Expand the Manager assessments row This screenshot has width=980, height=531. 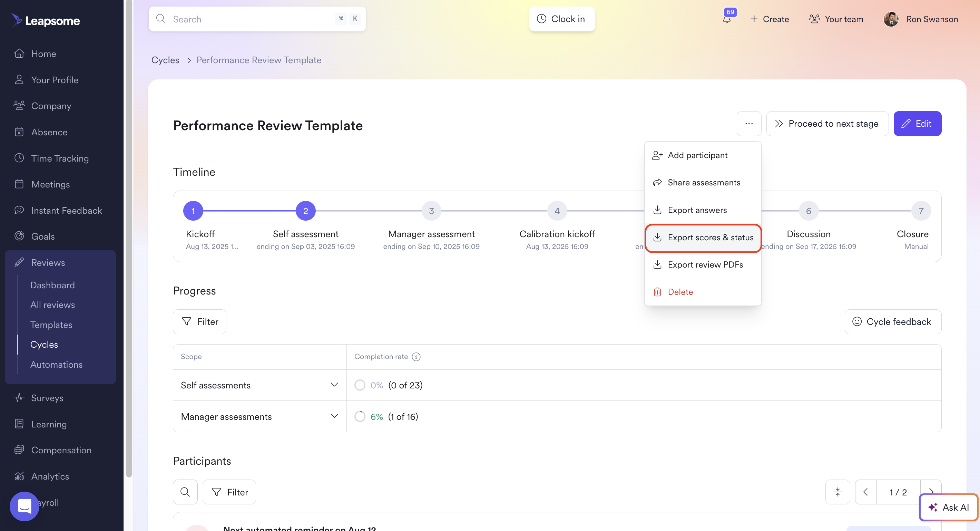(334, 416)
